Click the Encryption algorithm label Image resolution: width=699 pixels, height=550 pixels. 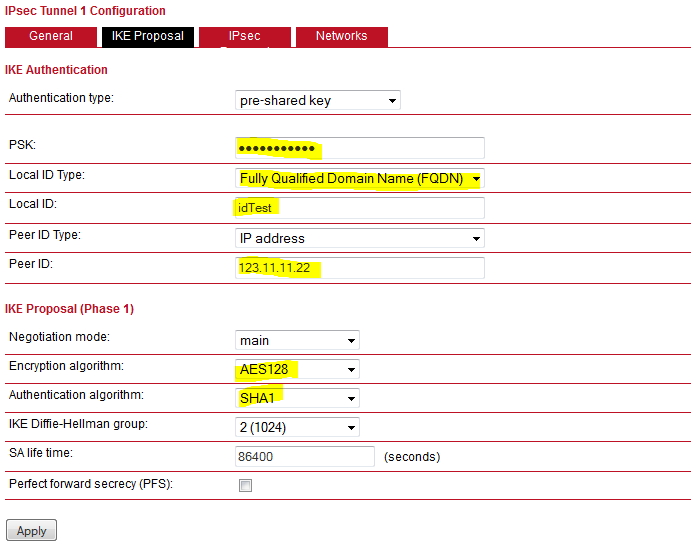(x=66, y=366)
